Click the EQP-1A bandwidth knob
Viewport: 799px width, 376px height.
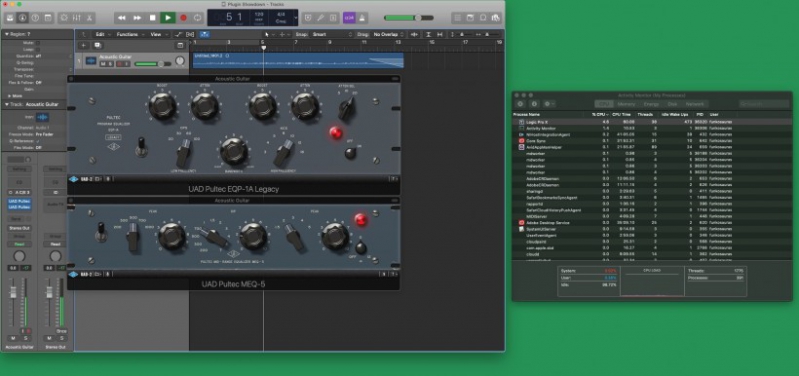click(234, 151)
